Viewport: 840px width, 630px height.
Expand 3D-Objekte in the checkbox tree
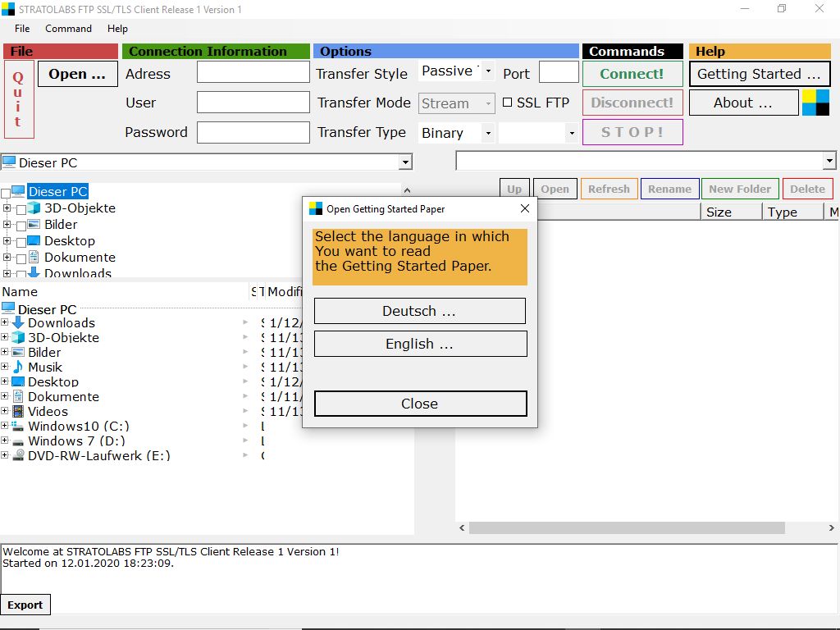coord(7,208)
